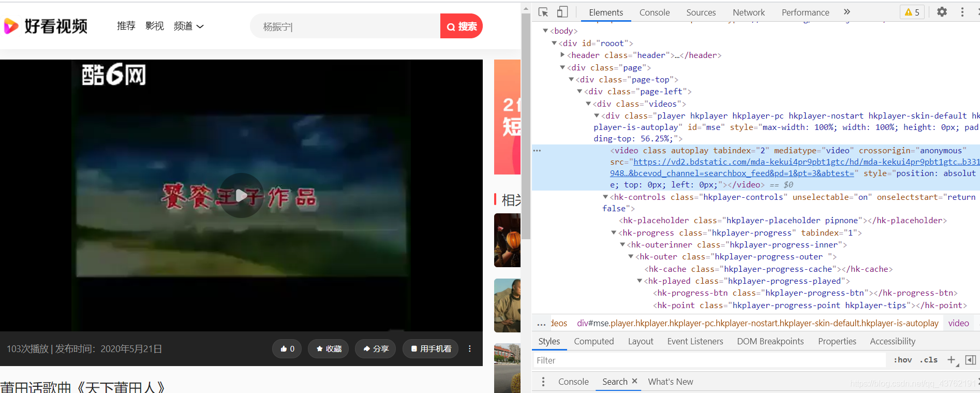Select the Styles pane tab
The width and height of the screenshot is (980, 393).
[549, 341]
